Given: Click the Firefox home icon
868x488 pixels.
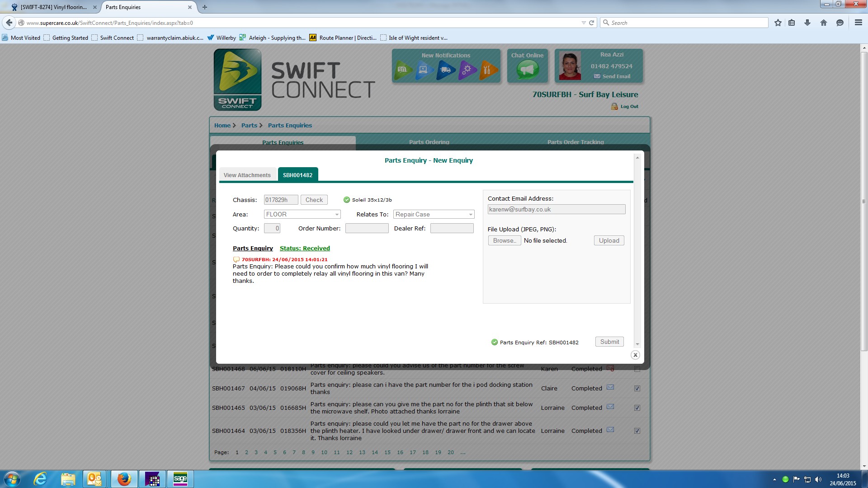Looking at the screenshot, I should [824, 23].
